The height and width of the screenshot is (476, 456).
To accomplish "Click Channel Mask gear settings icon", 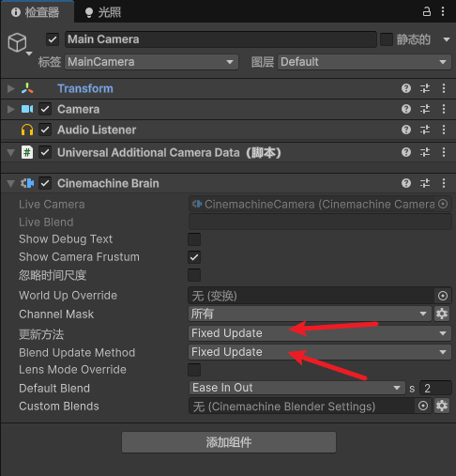I will (442, 314).
